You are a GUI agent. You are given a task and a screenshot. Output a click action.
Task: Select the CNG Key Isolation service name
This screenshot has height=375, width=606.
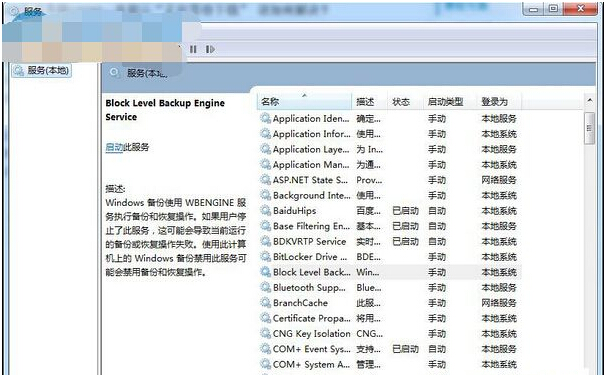tap(312, 333)
